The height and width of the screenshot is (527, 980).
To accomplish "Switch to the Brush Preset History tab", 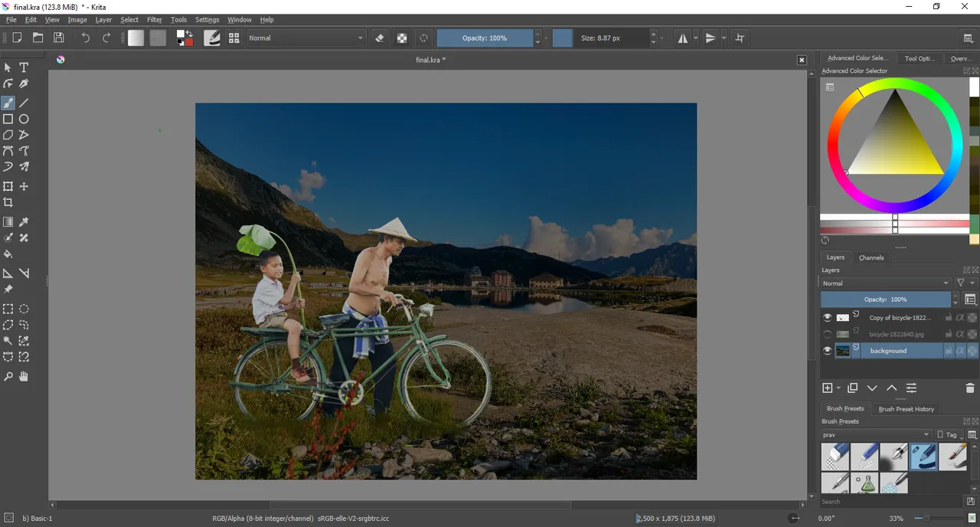I will tap(906, 409).
